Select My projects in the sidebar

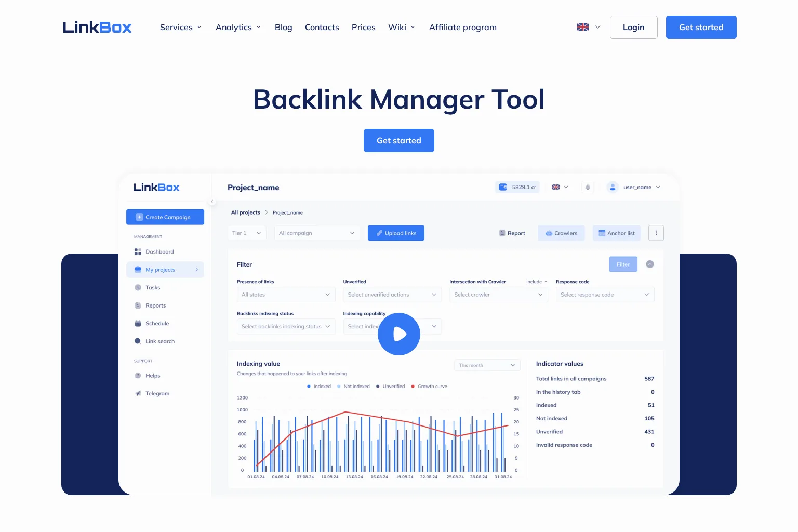165,270
